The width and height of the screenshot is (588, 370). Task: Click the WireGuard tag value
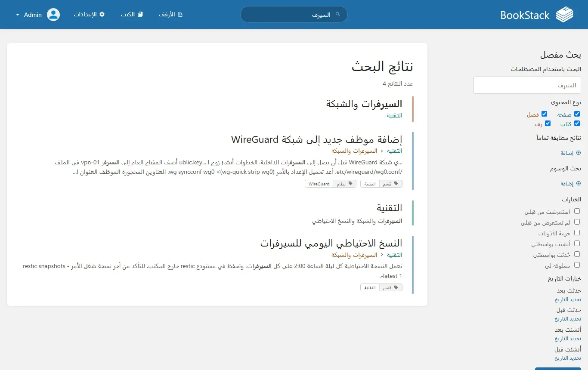[x=319, y=184]
